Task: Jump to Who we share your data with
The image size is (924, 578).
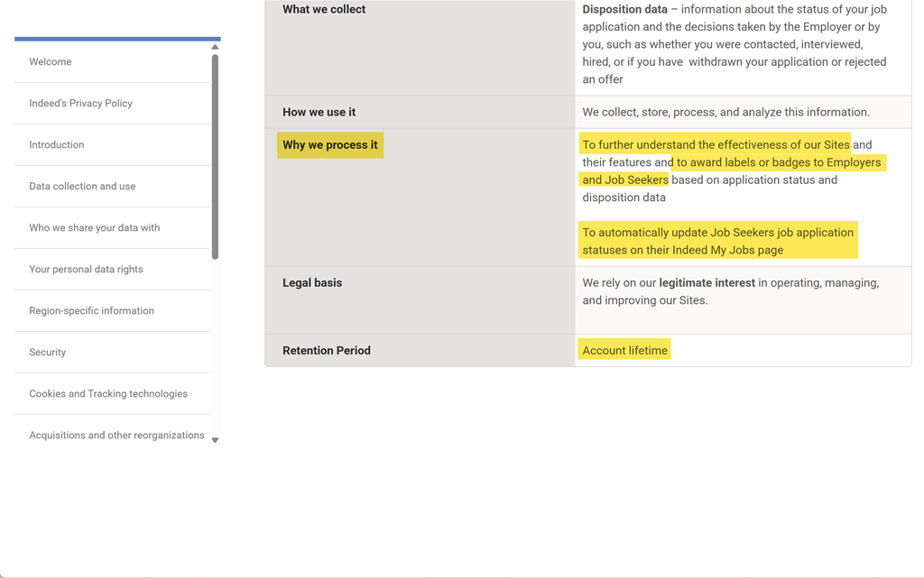Action: pyautogui.click(x=94, y=228)
